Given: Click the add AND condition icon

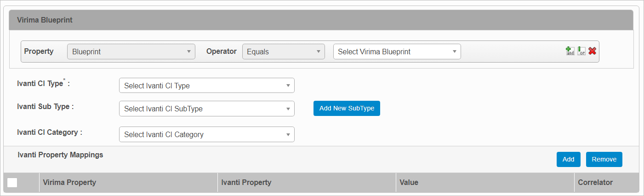Looking at the screenshot, I should [570, 51].
